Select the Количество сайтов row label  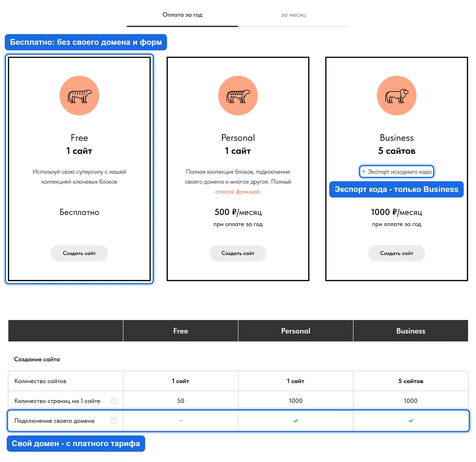click(x=40, y=381)
